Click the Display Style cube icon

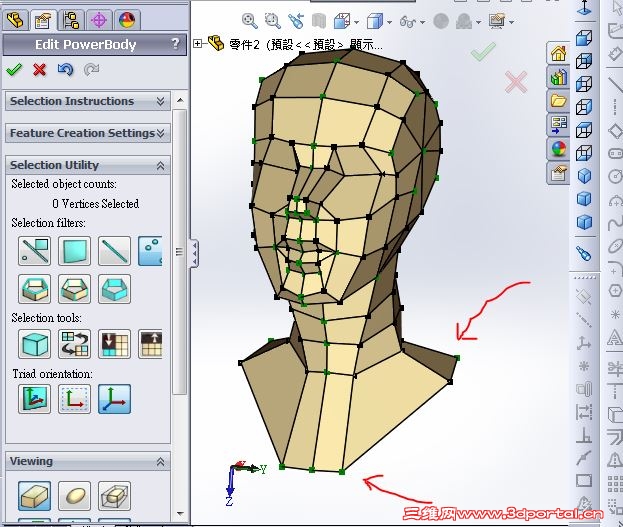(375, 21)
